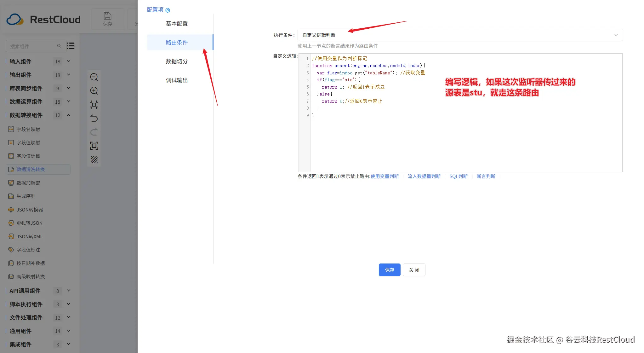Click the redo arrow icon

pyautogui.click(x=94, y=132)
